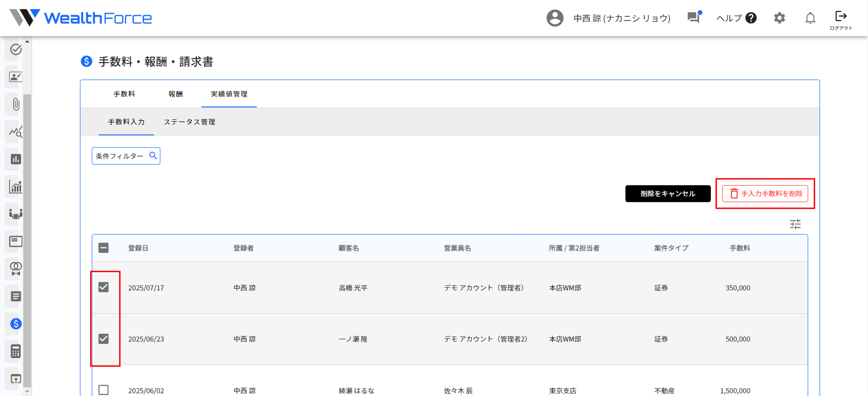Image resolution: width=868 pixels, height=396 pixels.
Task: Select the 手数料入力 sub-tab
Action: pos(126,122)
